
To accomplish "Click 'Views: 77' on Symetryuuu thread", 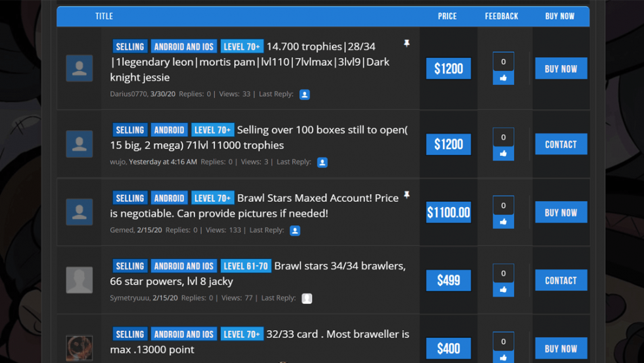I will pos(237,298).
